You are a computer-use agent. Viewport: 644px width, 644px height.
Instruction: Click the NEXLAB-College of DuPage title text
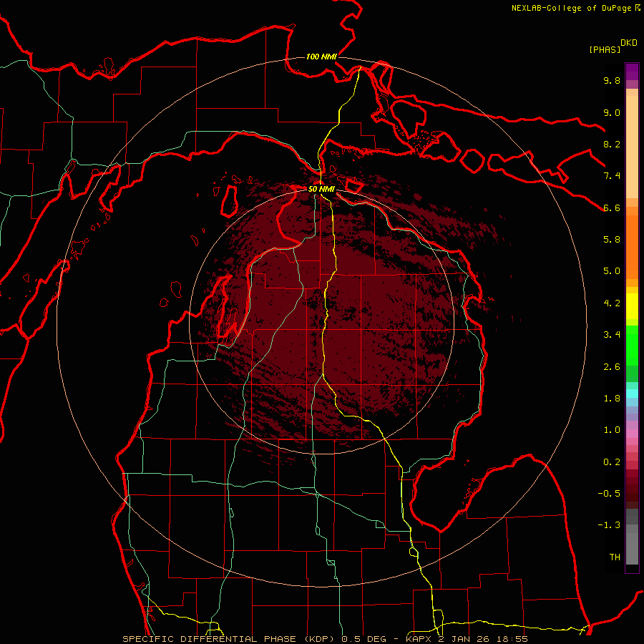(571, 8)
